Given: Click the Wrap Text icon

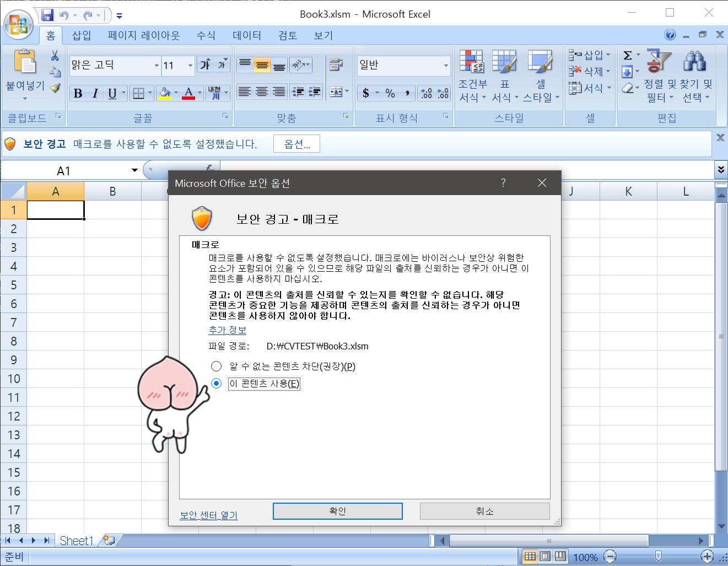Looking at the screenshot, I should coord(336,64).
